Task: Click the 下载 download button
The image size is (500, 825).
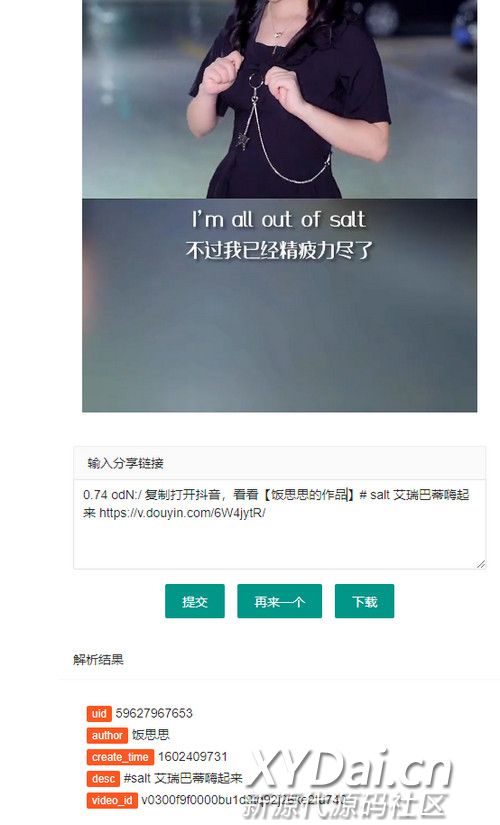Action: point(364,601)
